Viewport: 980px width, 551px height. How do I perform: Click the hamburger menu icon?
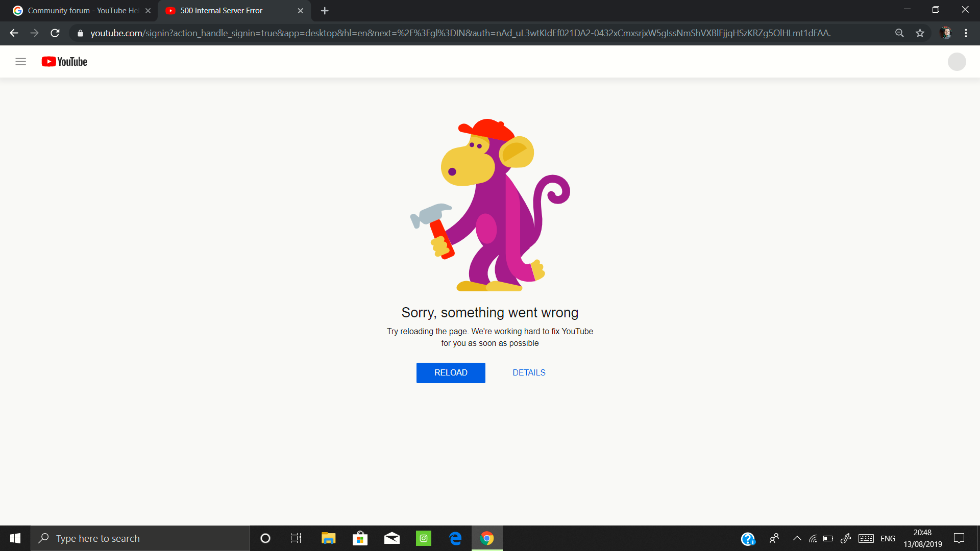(x=20, y=61)
